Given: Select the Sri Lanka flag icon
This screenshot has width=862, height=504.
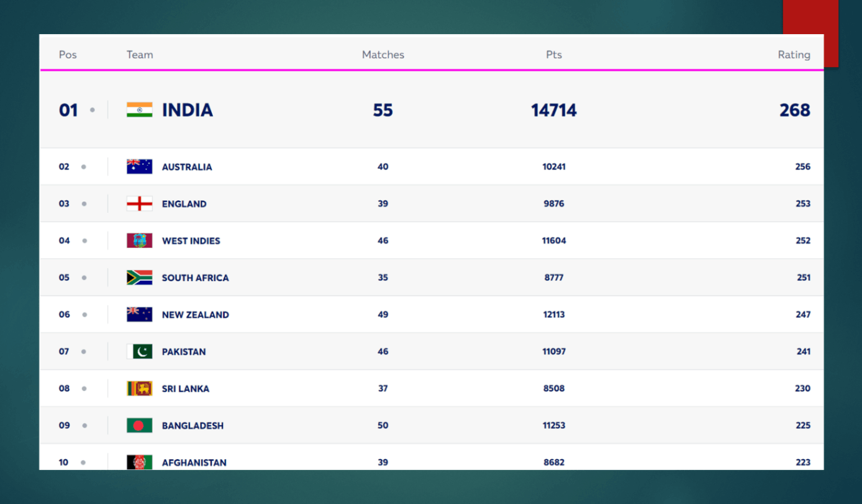Looking at the screenshot, I should coord(139,388).
